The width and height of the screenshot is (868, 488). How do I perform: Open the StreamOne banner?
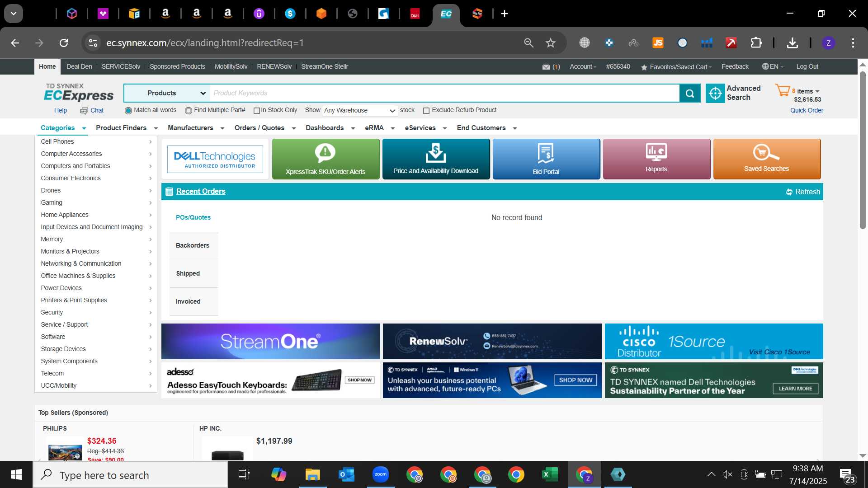270,342
